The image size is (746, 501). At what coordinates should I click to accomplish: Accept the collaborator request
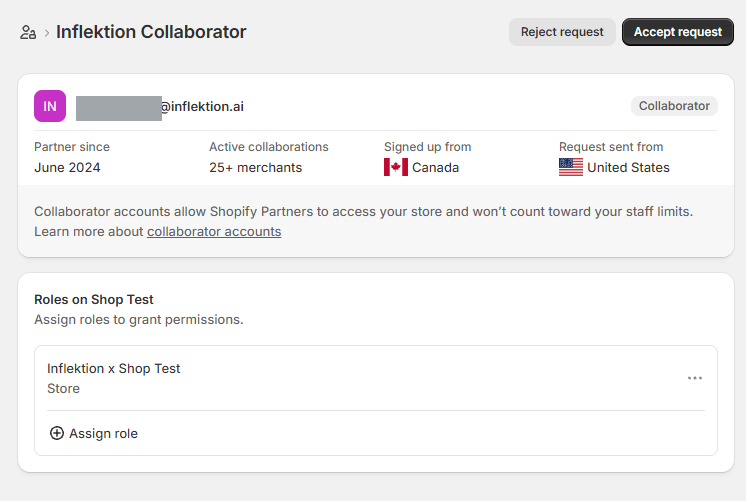pyautogui.click(x=677, y=32)
